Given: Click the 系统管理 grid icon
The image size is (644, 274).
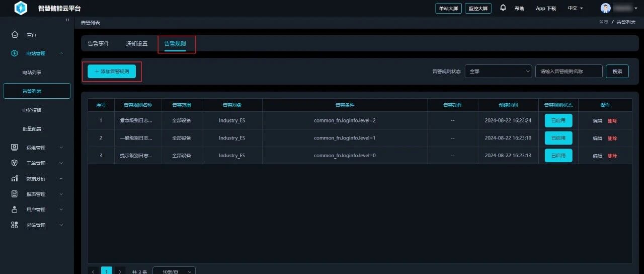Looking at the screenshot, I should (x=15, y=225).
